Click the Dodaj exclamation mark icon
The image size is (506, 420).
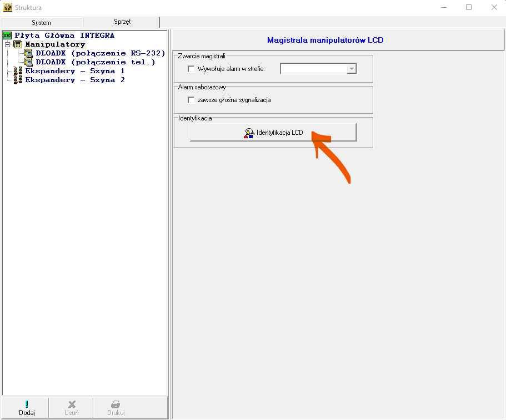(x=27, y=404)
